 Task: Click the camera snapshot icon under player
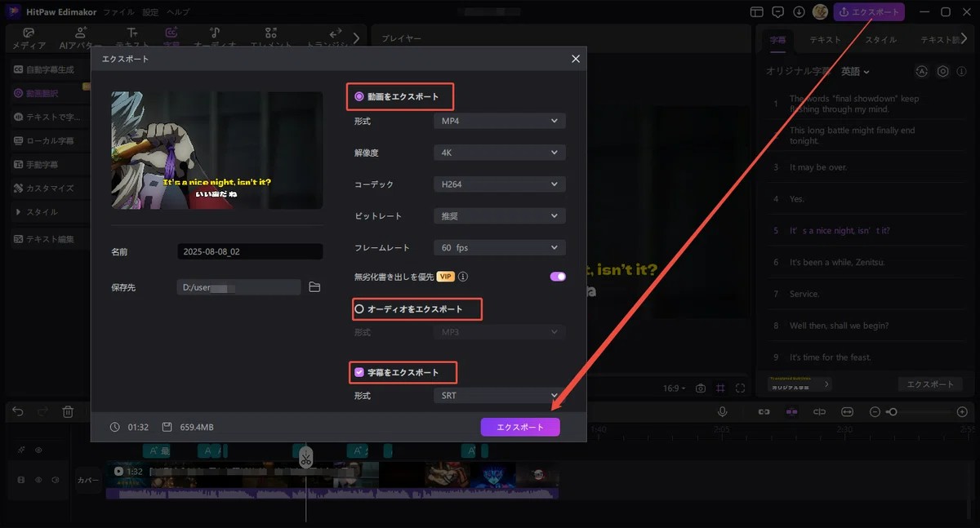(700, 388)
